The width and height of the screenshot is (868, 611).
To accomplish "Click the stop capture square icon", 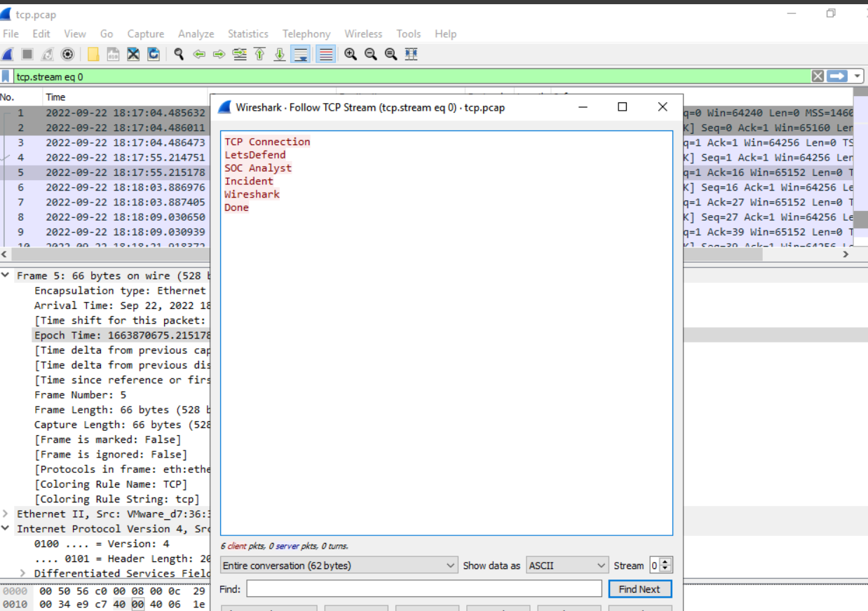I will [x=27, y=54].
